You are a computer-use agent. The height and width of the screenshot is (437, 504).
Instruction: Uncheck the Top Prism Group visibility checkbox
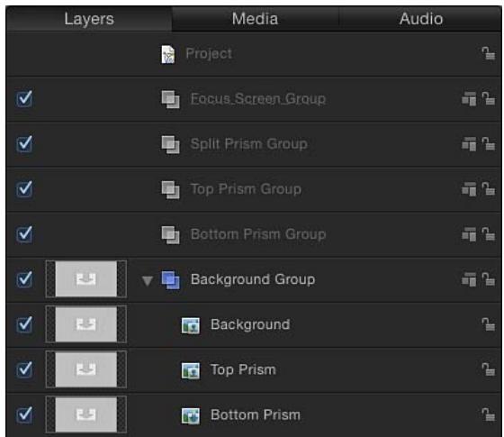tap(24, 188)
